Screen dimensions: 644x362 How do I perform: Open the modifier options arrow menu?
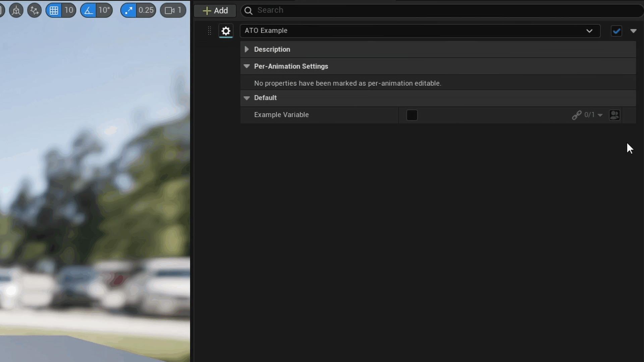click(x=633, y=31)
